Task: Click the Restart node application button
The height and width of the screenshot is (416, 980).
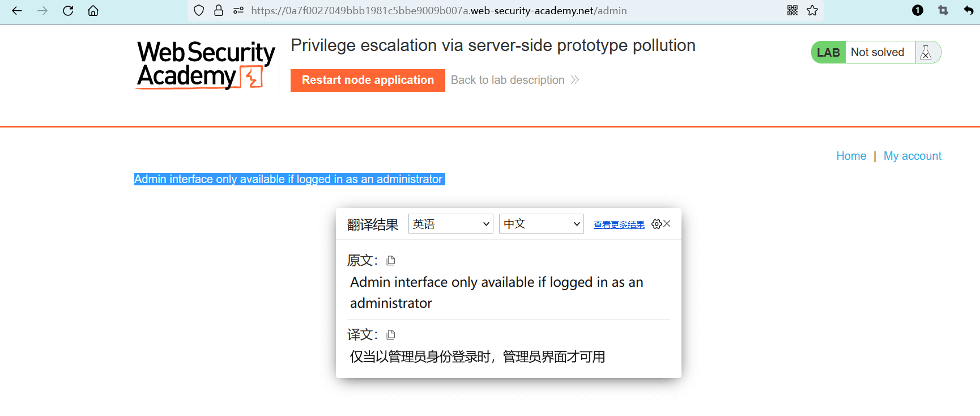Action: tap(368, 80)
